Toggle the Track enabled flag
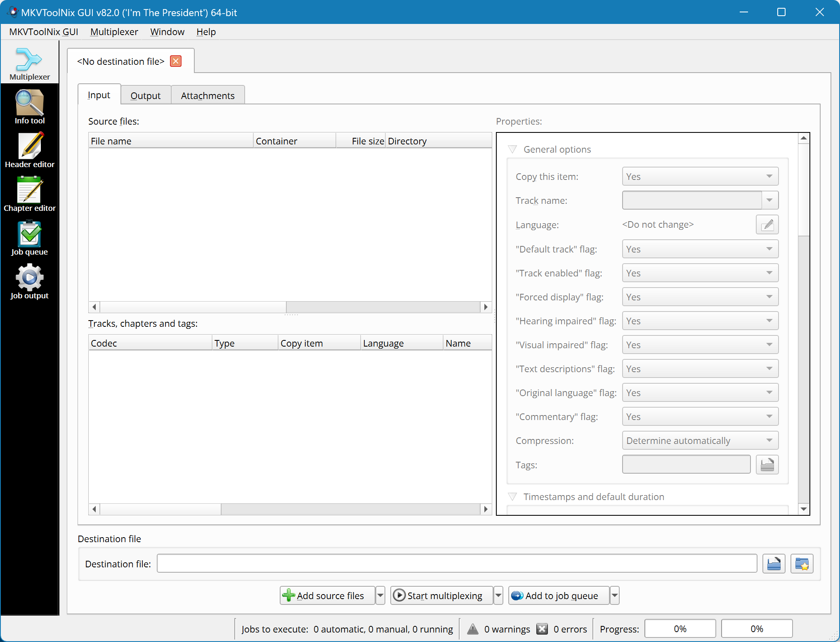Screen dimensions: 840x642 point(698,273)
